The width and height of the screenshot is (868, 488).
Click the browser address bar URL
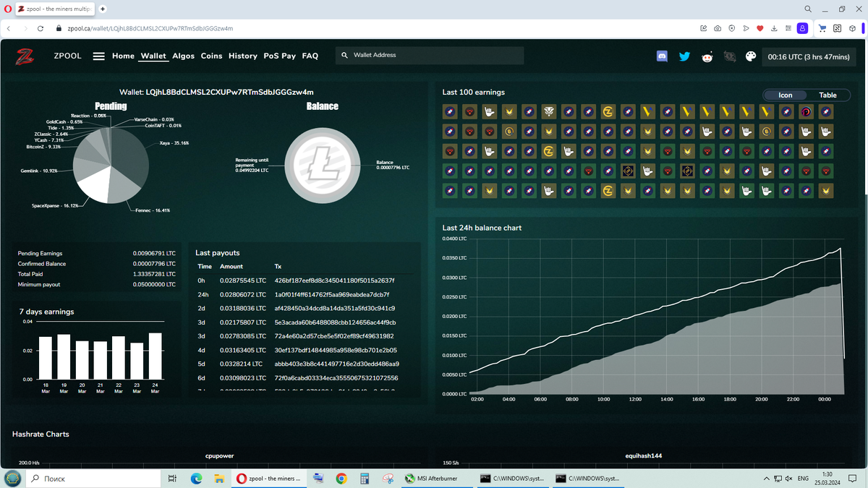(149, 29)
